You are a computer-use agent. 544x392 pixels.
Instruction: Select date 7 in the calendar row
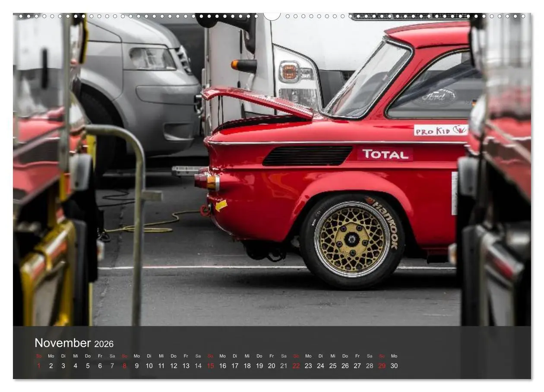pyautogui.click(x=112, y=366)
